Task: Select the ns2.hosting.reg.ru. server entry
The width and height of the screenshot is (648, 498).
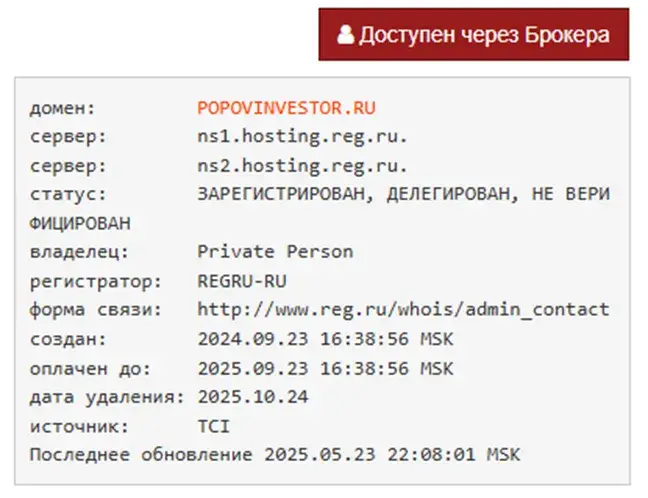Action: [303, 166]
